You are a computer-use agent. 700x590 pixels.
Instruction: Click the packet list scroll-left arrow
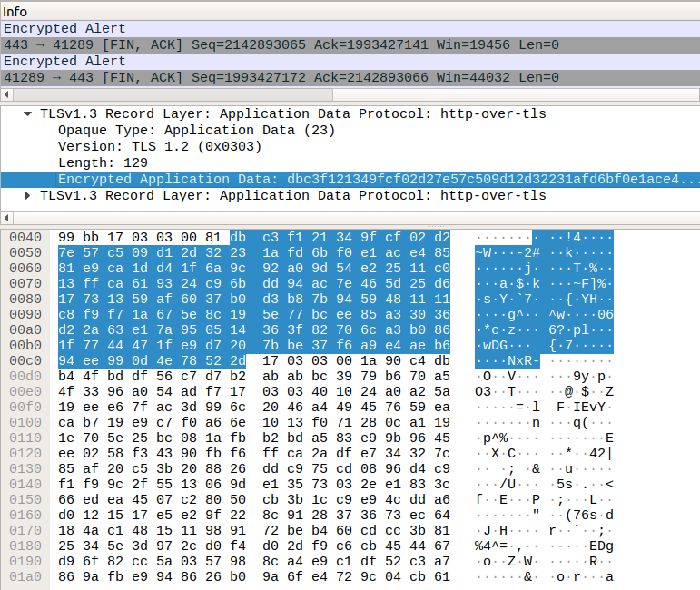pos(6,94)
